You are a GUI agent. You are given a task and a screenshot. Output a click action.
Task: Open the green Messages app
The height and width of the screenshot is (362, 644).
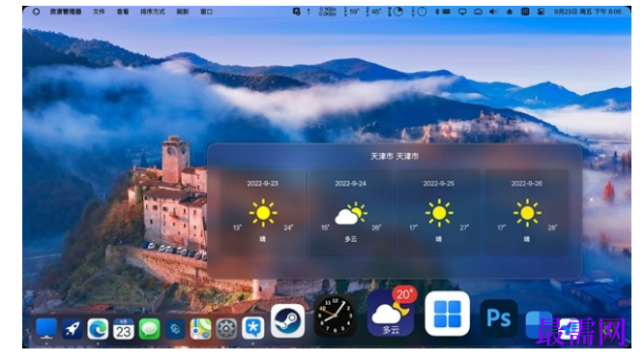[x=149, y=329]
